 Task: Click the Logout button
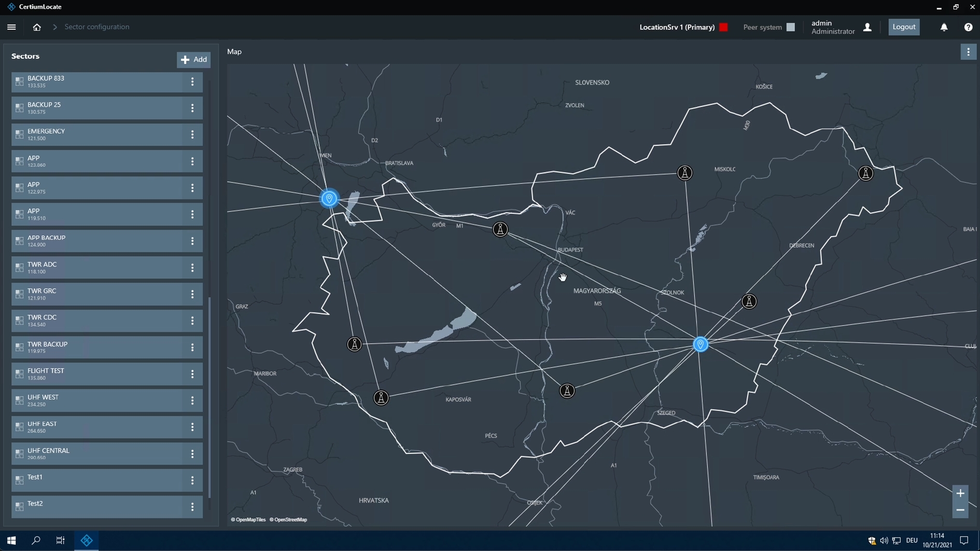tap(904, 27)
